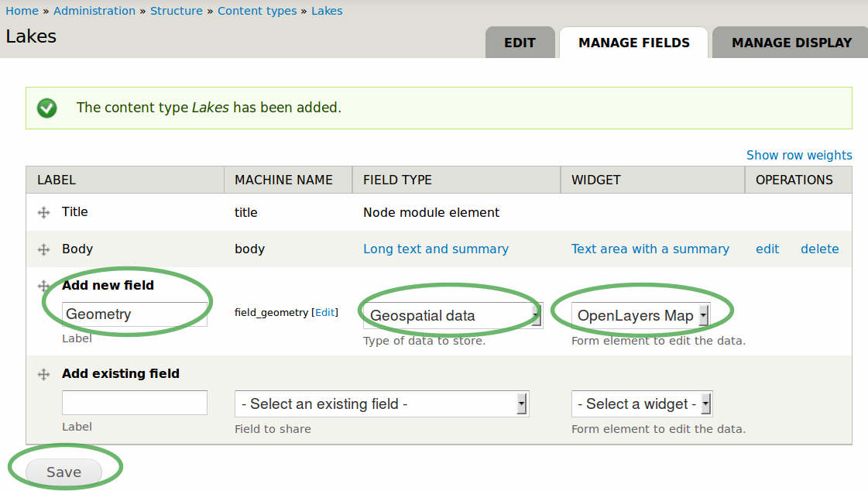Open the Geospatial data field type dropdown
This screenshot has width=868, height=491.
click(x=453, y=315)
